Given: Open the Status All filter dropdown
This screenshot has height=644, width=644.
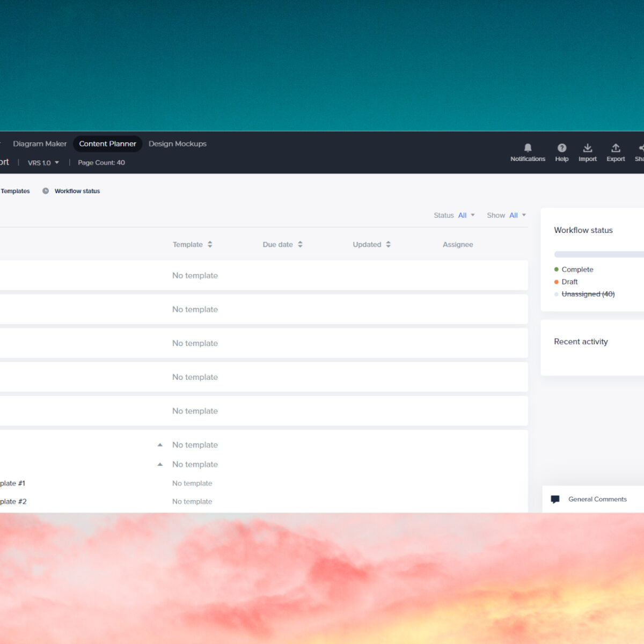Looking at the screenshot, I should click(455, 215).
